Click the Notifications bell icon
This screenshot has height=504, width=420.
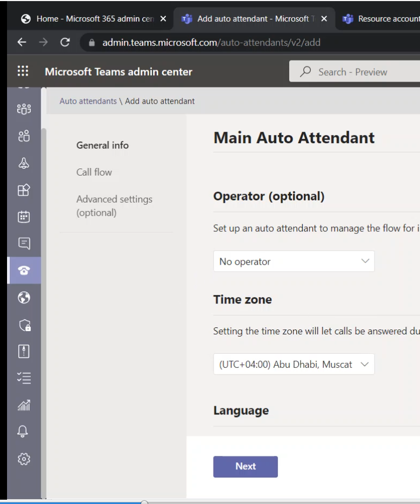click(24, 432)
